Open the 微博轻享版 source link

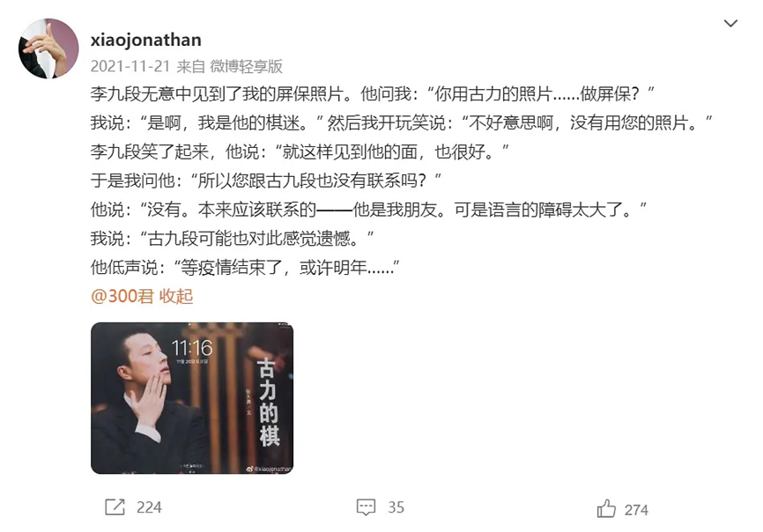(x=246, y=66)
